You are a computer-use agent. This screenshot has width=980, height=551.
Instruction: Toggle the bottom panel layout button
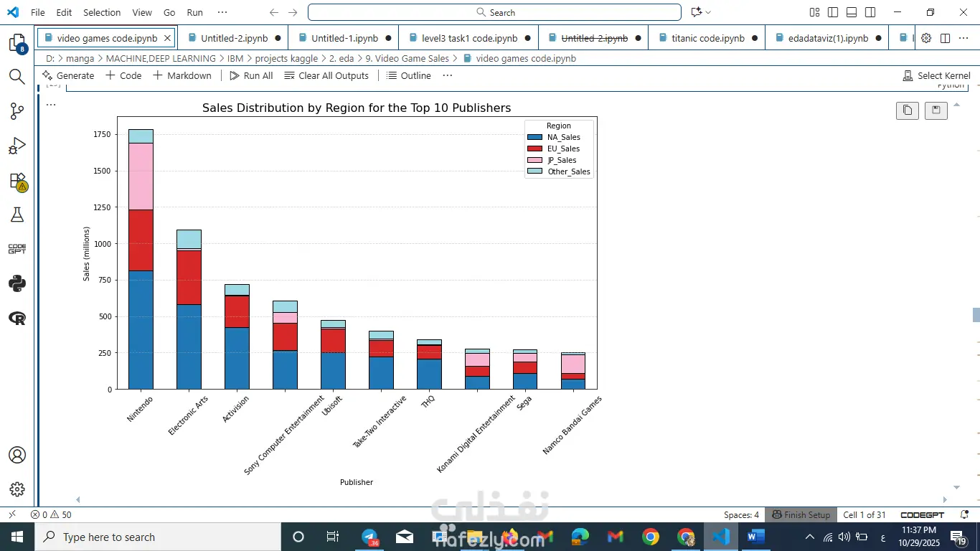852,12
